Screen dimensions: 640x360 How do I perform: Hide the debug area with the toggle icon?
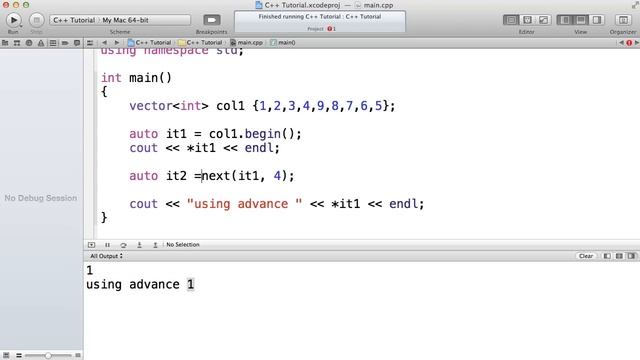point(91,245)
